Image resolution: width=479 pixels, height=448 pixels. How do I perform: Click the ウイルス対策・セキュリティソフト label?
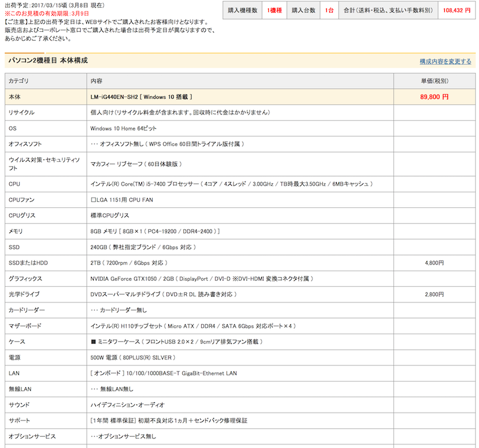click(44, 164)
